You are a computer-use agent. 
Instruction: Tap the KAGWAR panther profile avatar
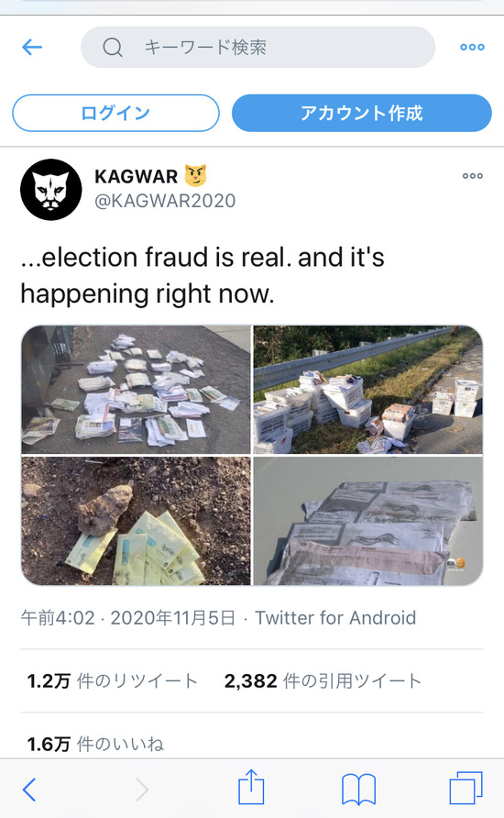point(51,190)
